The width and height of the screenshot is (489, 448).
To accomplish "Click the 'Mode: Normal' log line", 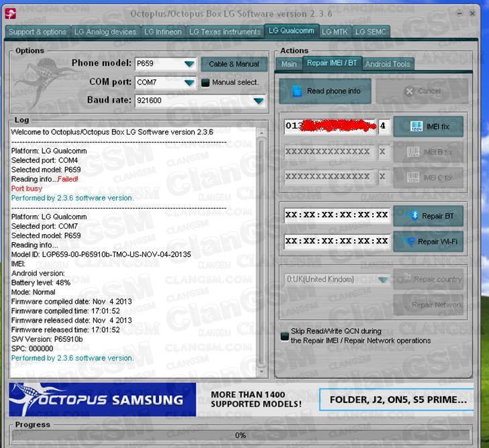I will pyautogui.click(x=34, y=292).
